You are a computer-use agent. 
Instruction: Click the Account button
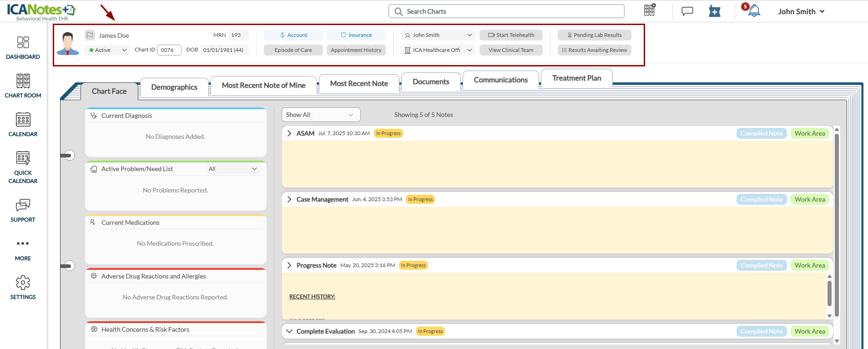[293, 35]
